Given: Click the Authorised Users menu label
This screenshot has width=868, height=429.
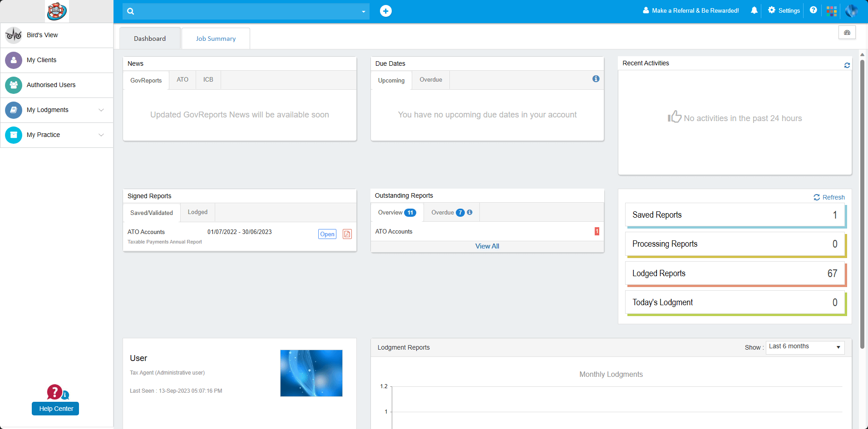Looking at the screenshot, I should pos(51,85).
